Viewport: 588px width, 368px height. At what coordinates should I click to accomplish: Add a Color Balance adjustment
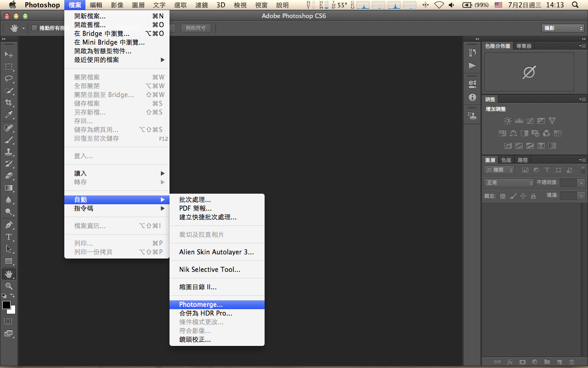tap(513, 133)
